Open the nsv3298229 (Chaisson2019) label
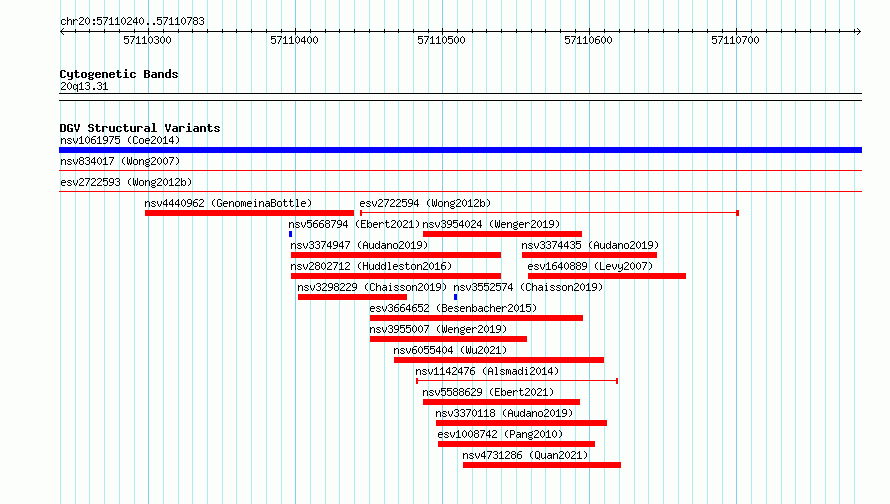 [x=372, y=287]
